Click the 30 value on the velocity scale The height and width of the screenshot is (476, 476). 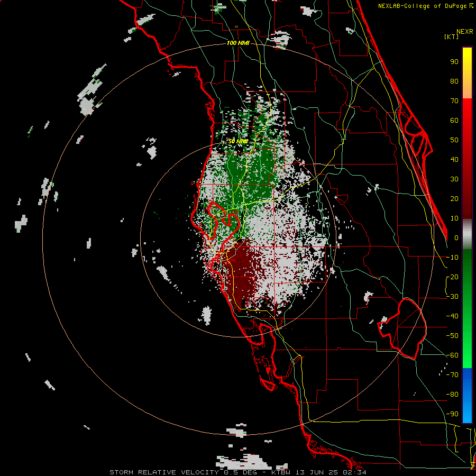point(454,179)
